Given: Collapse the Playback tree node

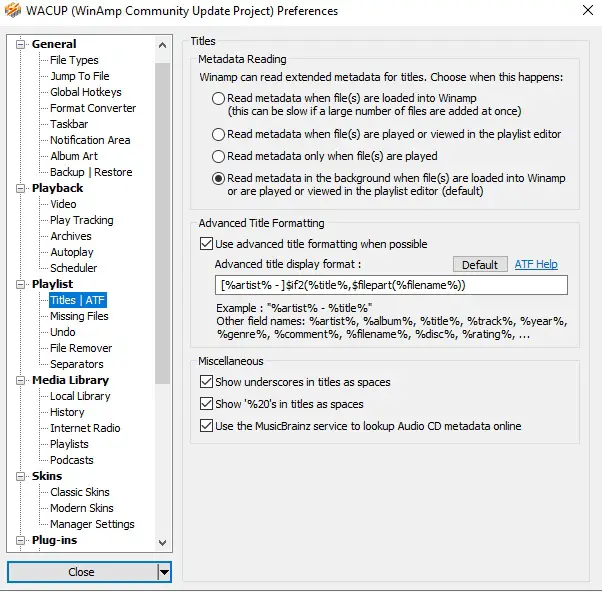Looking at the screenshot, I should (x=20, y=188).
